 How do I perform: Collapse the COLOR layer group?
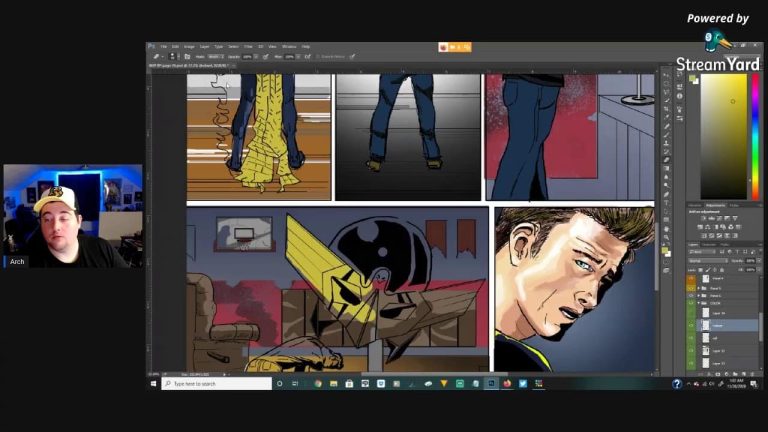[x=699, y=303]
